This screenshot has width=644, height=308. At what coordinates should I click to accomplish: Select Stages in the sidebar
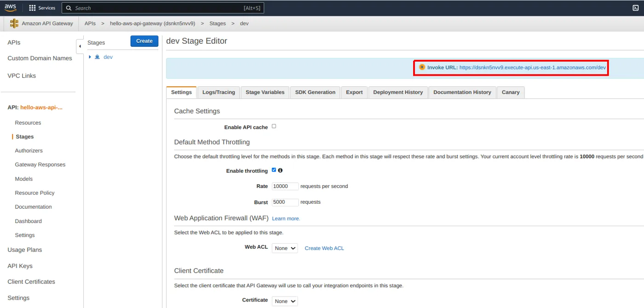[25, 137]
